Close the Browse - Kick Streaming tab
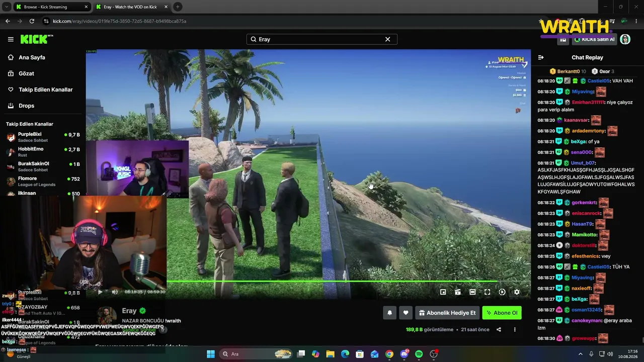The height and width of the screenshot is (362, 644). pos(86,7)
